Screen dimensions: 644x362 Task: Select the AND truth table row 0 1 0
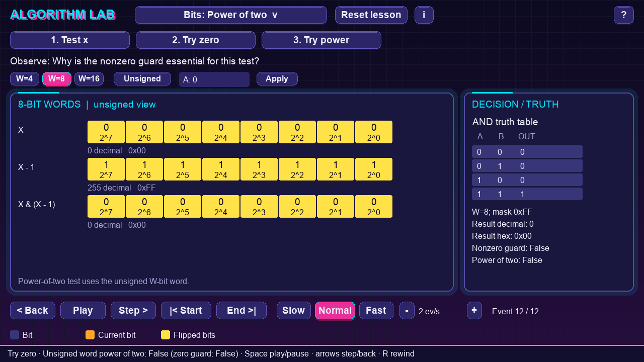(527, 166)
